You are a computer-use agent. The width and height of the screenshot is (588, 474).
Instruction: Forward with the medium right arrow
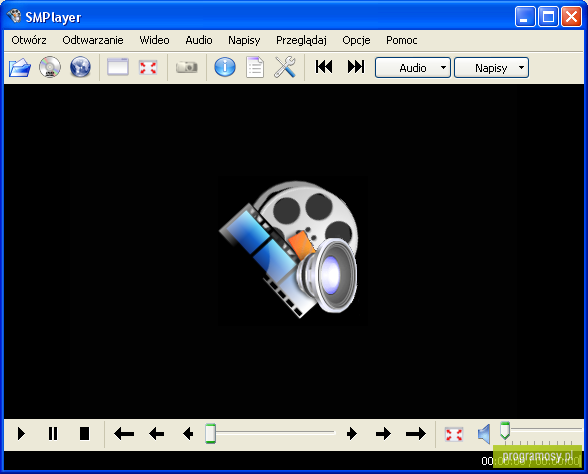pos(383,434)
